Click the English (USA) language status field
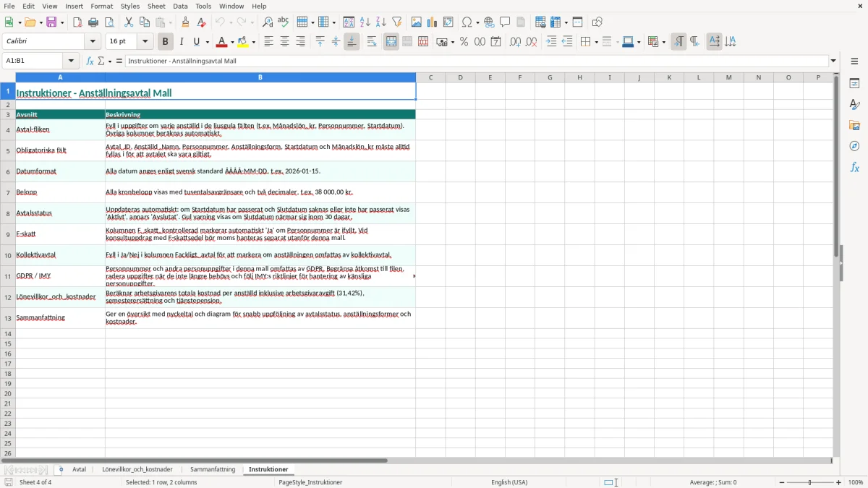The width and height of the screenshot is (868, 488). click(x=509, y=482)
